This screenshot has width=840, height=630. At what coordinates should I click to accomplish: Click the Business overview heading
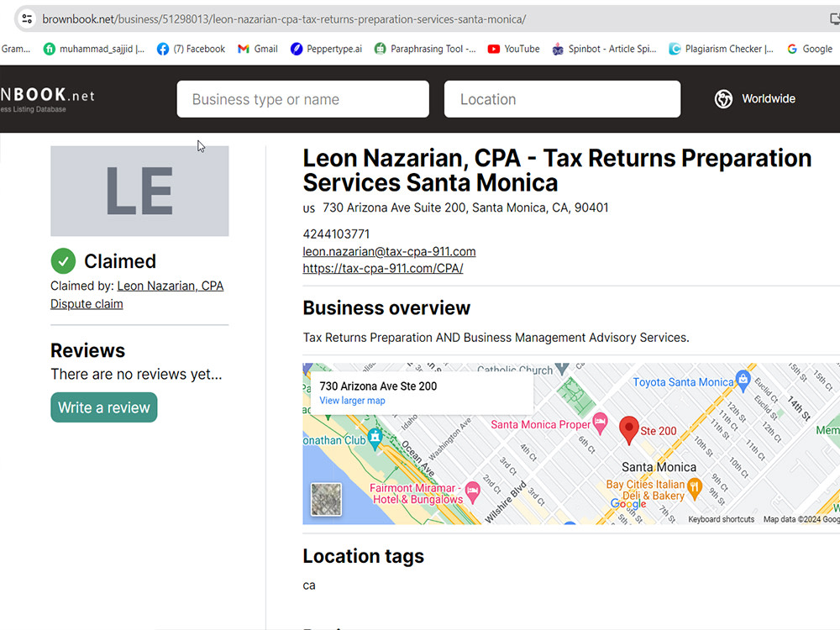[x=386, y=308]
